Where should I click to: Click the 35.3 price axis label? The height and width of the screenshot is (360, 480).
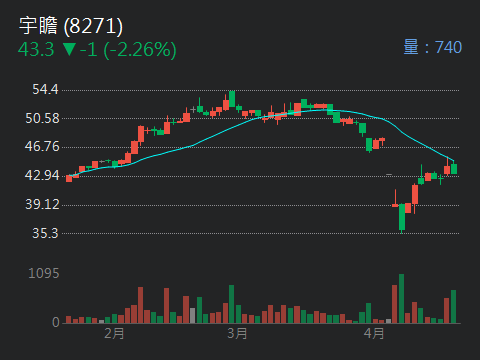point(45,233)
